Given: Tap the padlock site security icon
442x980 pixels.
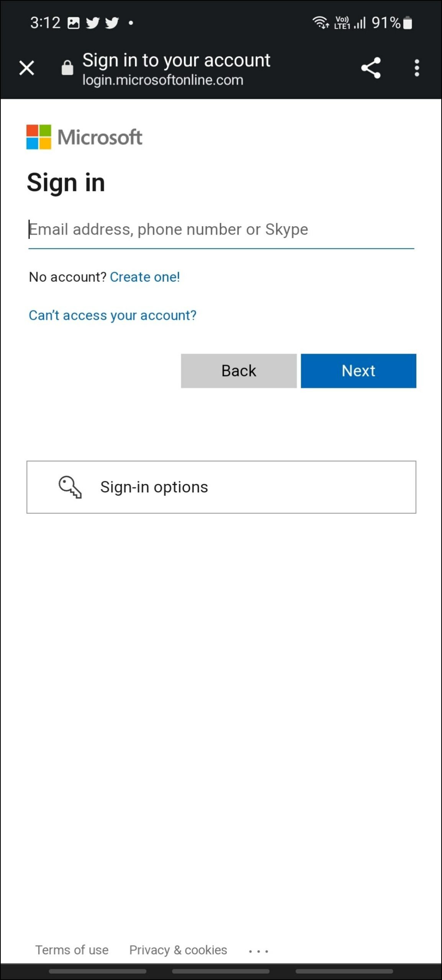Looking at the screenshot, I should click(x=67, y=68).
